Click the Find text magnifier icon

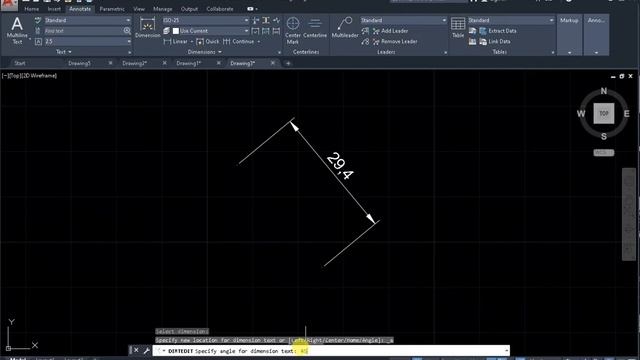pyautogui.click(x=127, y=31)
